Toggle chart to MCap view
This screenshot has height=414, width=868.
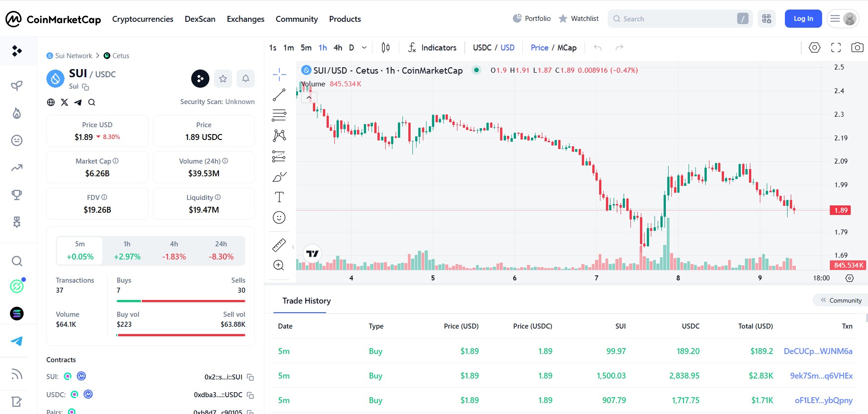point(567,48)
